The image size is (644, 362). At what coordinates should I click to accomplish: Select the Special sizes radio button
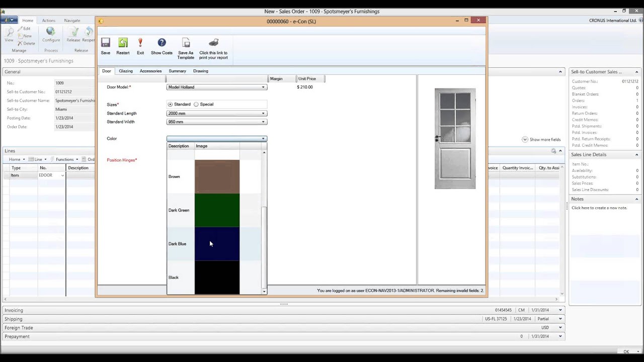[x=196, y=105]
